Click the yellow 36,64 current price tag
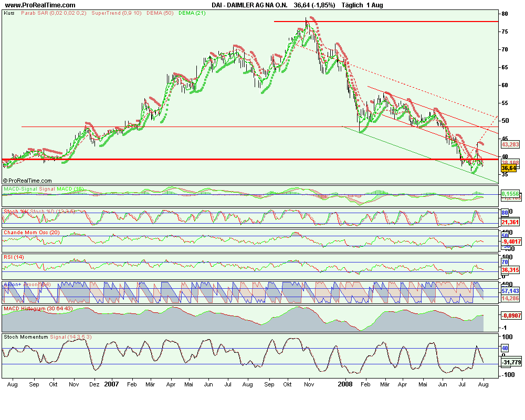The image size is (525, 420). click(x=509, y=168)
